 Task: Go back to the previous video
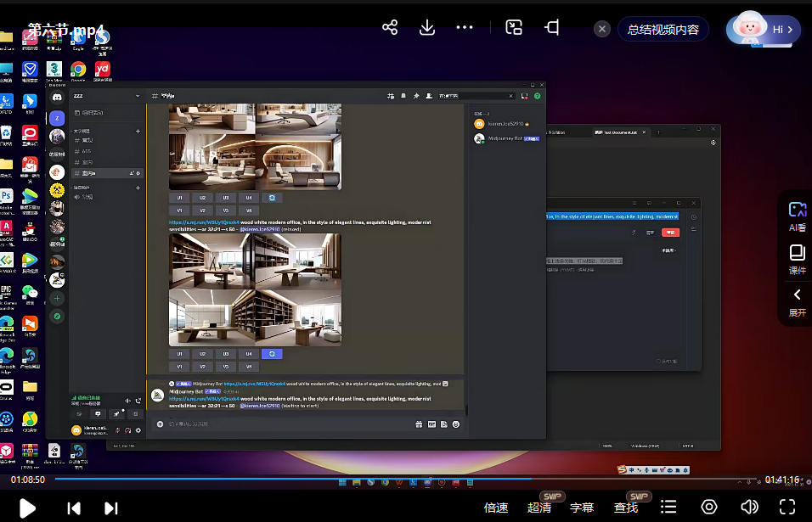pyautogui.click(x=74, y=508)
